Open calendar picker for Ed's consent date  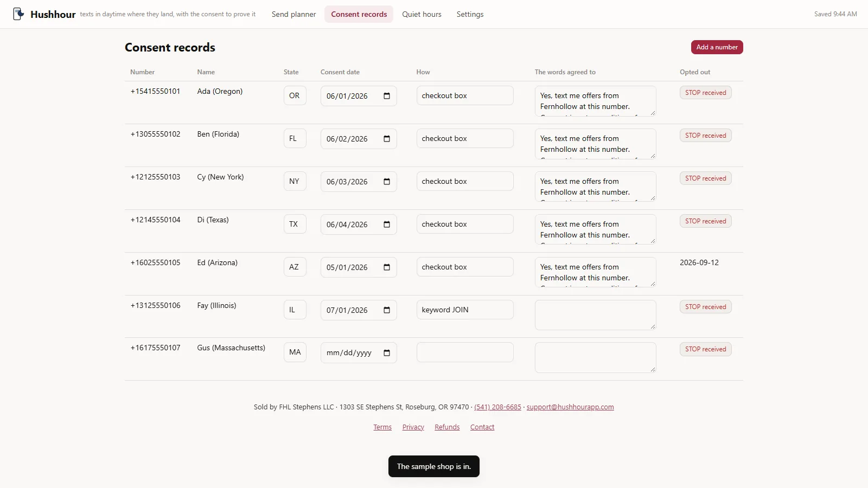[x=387, y=267]
